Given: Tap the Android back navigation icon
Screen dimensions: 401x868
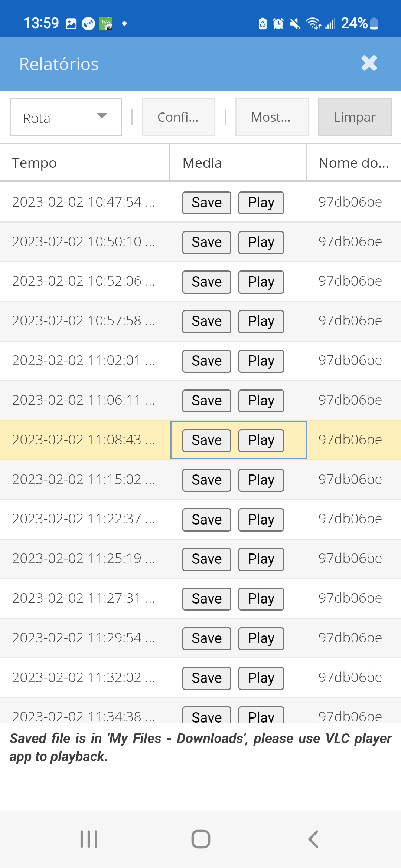Looking at the screenshot, I should pos(313,839).
